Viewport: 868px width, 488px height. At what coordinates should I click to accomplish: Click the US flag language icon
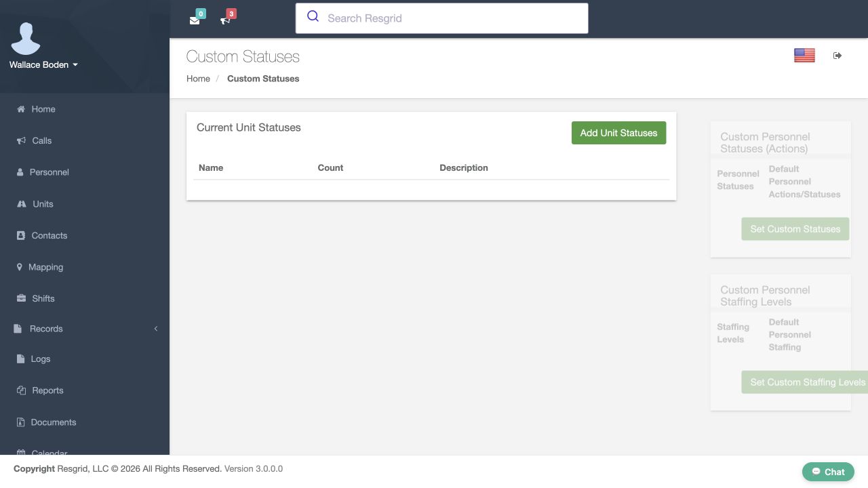point(804,56)
